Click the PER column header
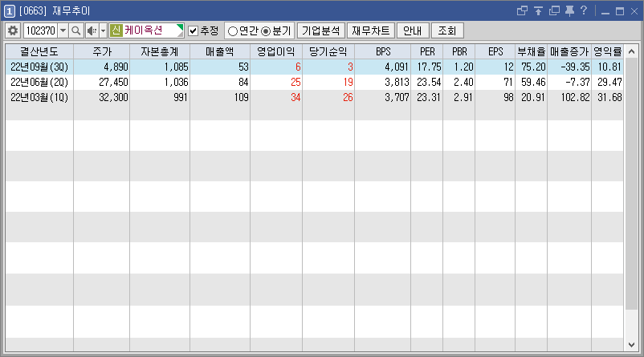The width and height of the screenshot is (644, 357). 426,51
